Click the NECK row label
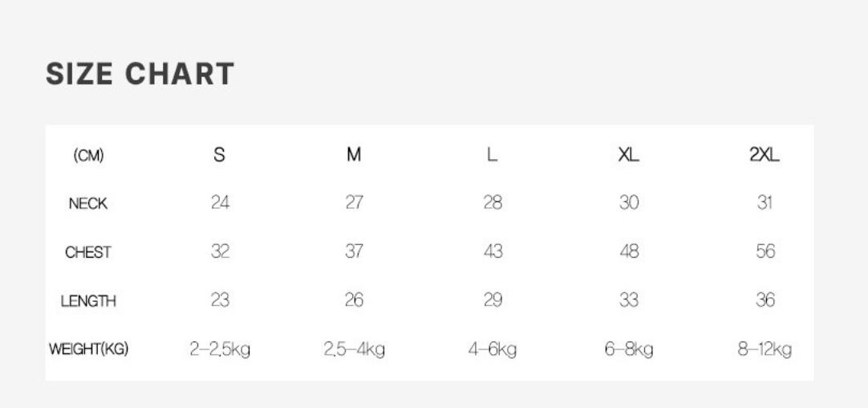Viewport: 868px width, 408px height. pos(88,204)
